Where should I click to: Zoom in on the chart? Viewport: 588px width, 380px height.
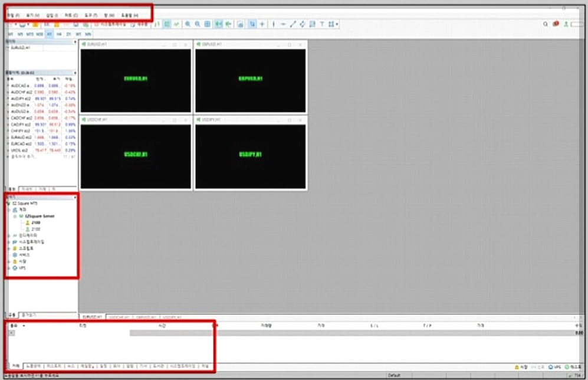click(x=188, y=24)
